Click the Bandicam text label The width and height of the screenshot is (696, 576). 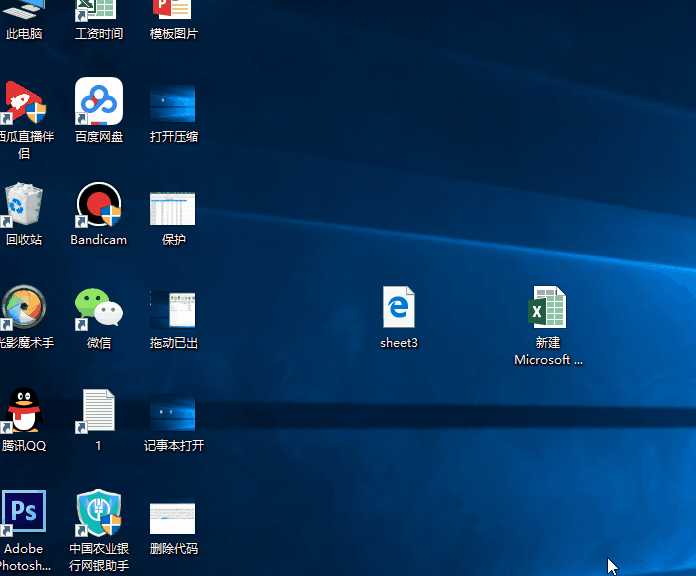point(99,240)
